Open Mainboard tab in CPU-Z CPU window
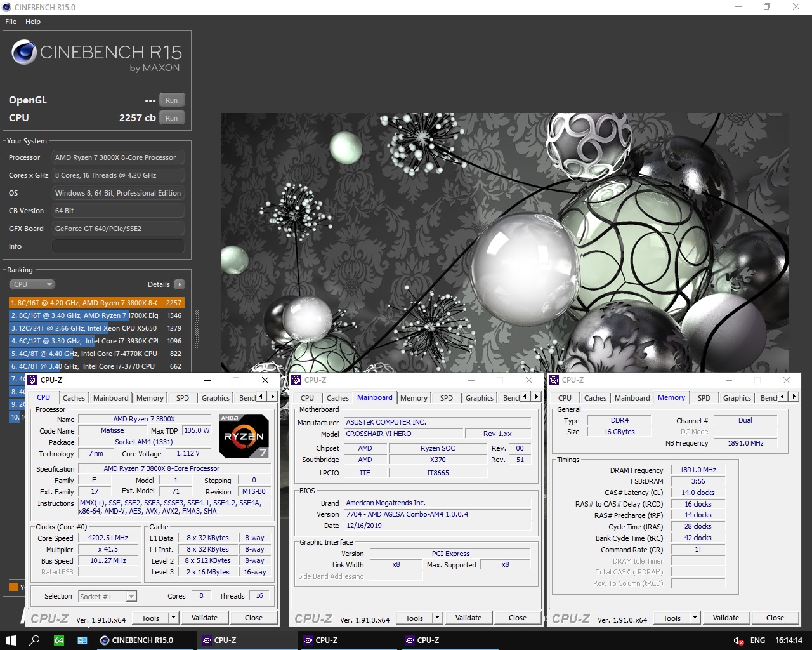This screenshot has width=812, height=650. tap(111, 398)
